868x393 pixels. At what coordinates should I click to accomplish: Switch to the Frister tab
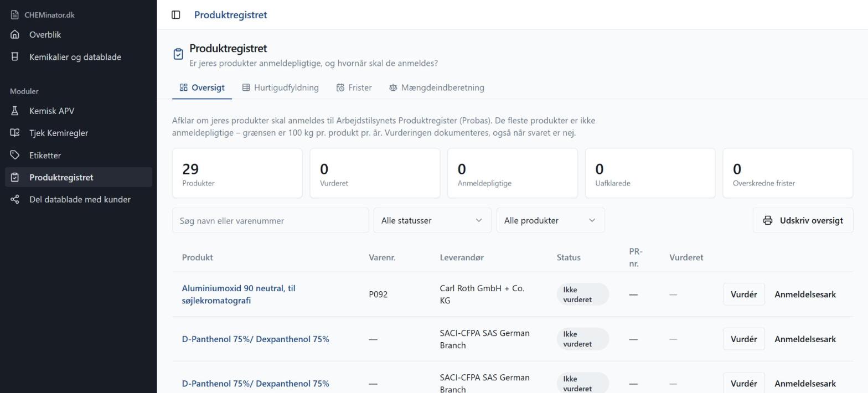pos(354,87)
